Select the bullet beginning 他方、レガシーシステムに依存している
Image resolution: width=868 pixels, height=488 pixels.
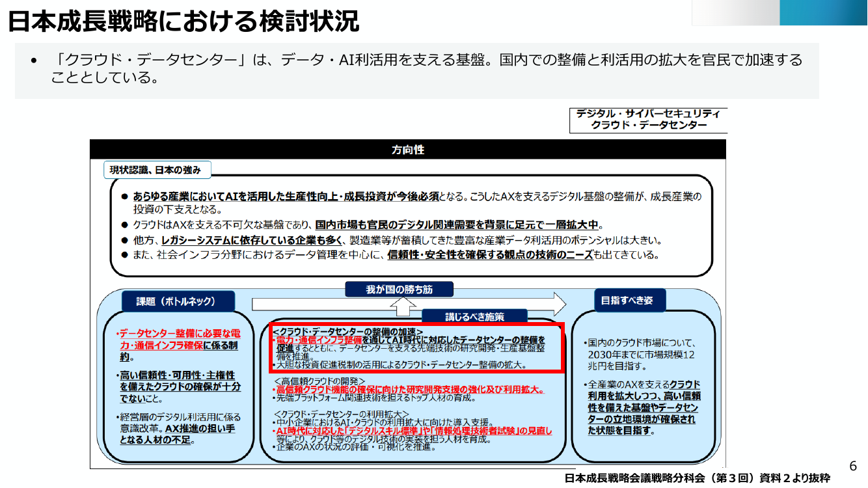(x=391, y=239)
